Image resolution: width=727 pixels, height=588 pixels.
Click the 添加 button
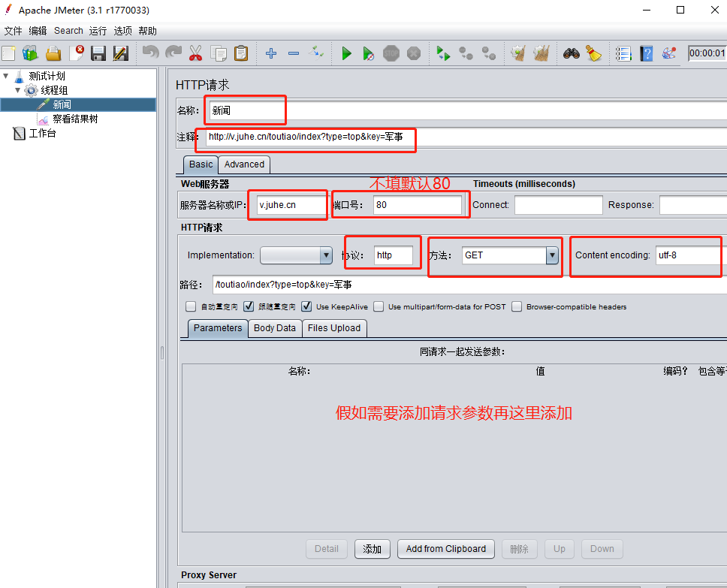click(373, 549)
